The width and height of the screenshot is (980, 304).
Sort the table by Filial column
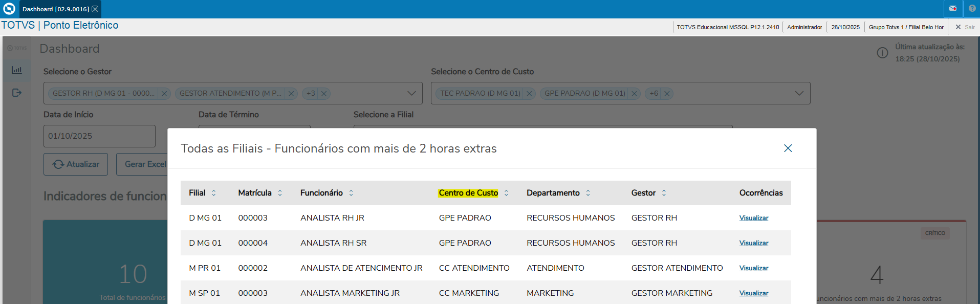click(x=213, y=193)
